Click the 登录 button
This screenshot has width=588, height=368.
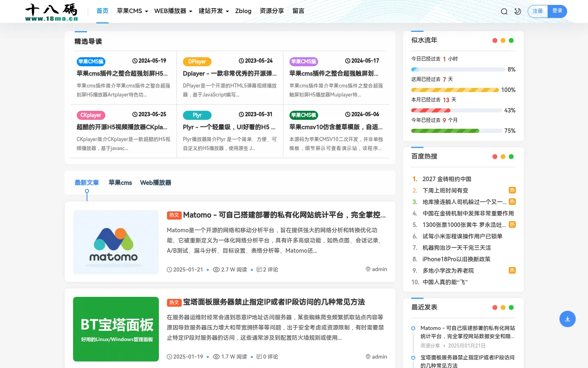pyautogui.click(x=557, y=11)
